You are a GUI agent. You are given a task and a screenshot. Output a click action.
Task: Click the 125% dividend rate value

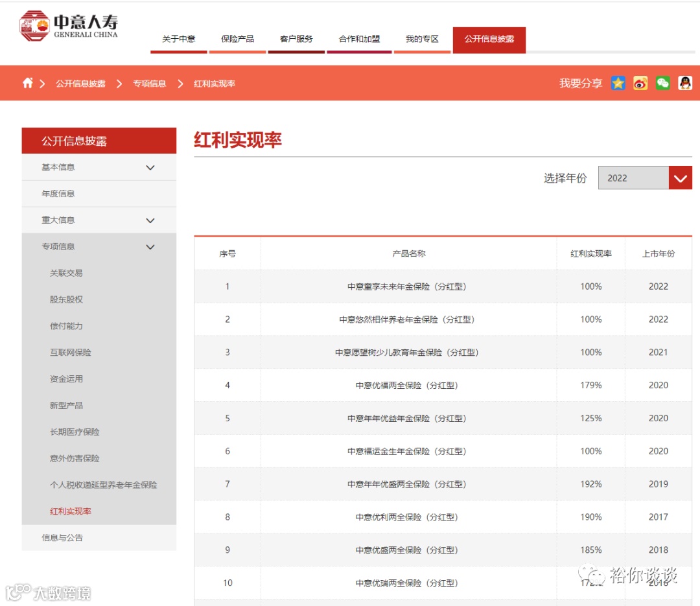point(590,419)
